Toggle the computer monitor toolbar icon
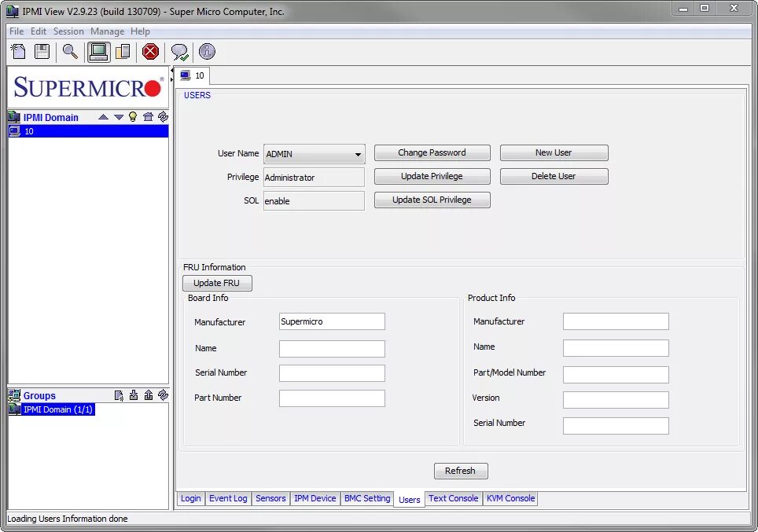This screenshot has height=532, width=758. 98,52
